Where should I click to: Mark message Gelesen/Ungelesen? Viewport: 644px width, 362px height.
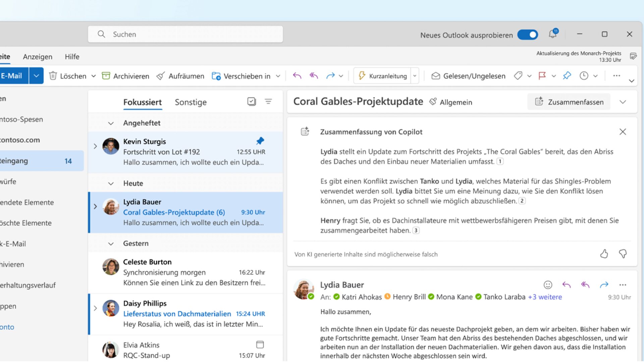tap(468, 76)
